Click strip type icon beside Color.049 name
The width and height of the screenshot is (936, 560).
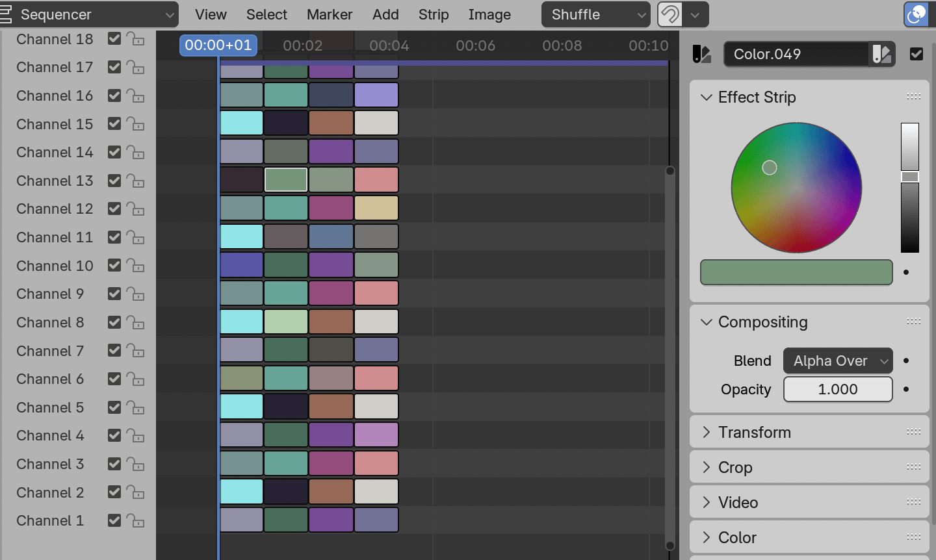tap(702, 54)
